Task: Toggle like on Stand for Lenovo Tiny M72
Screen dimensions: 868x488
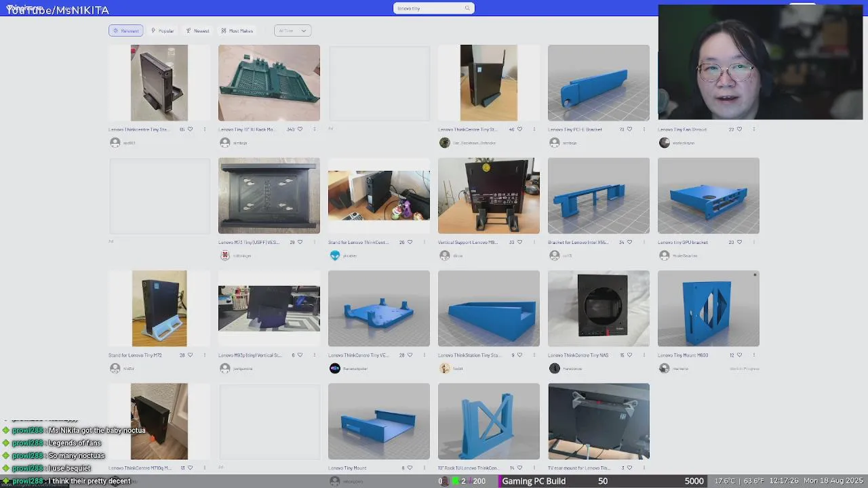Action: click(190, 354)
